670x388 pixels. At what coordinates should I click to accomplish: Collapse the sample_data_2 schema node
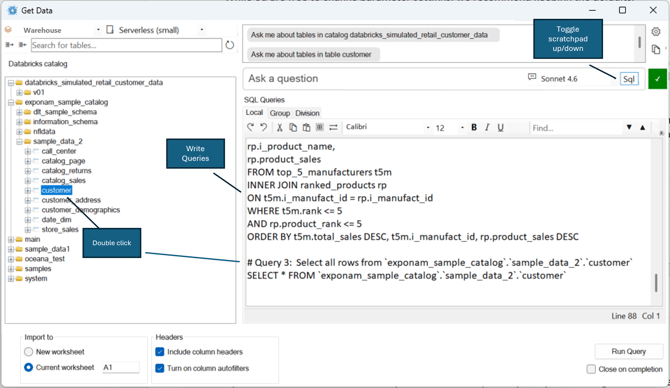tap(19, 141)
